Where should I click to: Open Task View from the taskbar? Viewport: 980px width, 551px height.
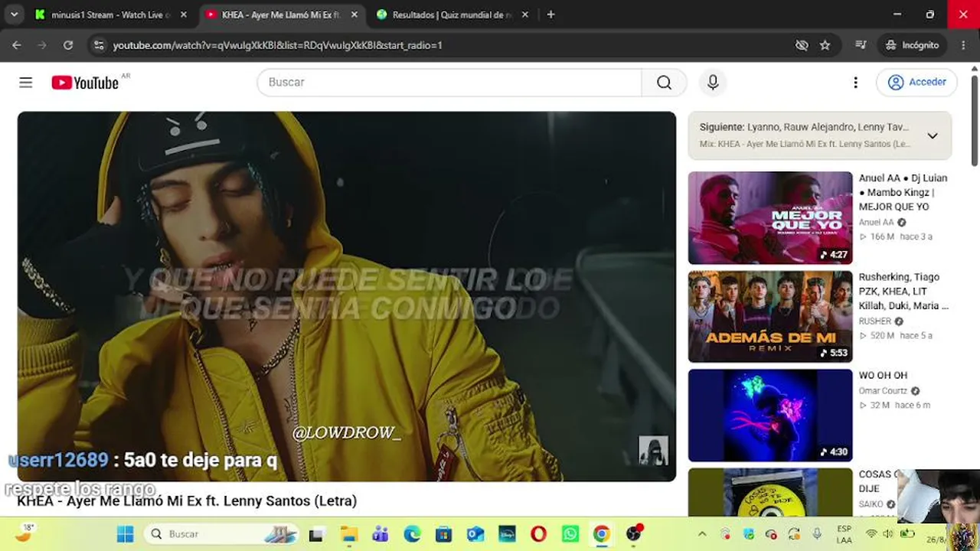click(316, 534)
